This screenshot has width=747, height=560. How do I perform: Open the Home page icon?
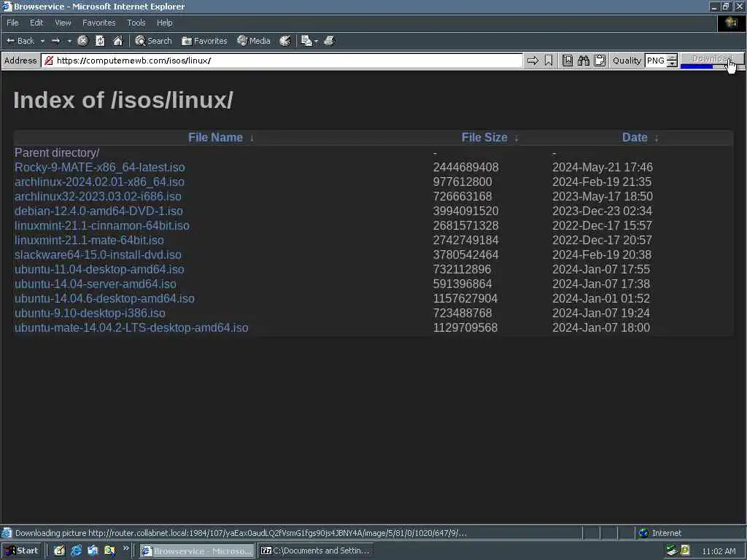point(117,41)
